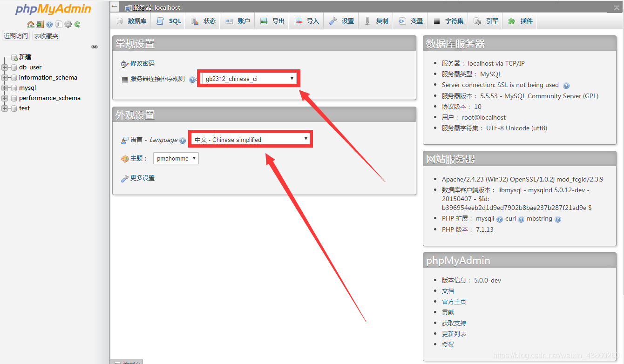Click the link-with-main-panel chain icon
624x364 pixels.
coord(95,47)
